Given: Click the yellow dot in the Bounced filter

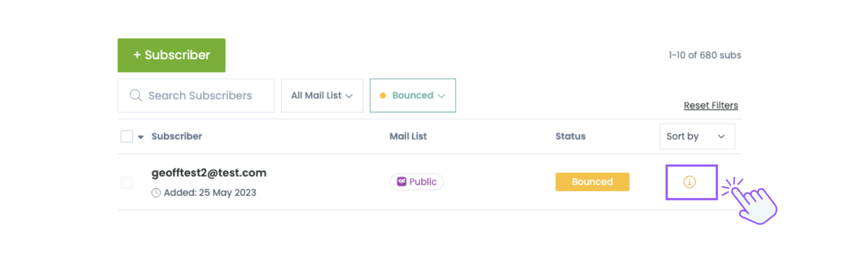Looking at the screenshot, I should click(383, 95).
